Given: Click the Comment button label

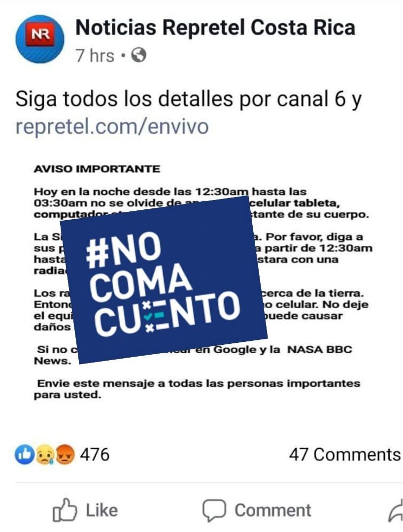Looking at the screenshot, I should tap(273, 510).
